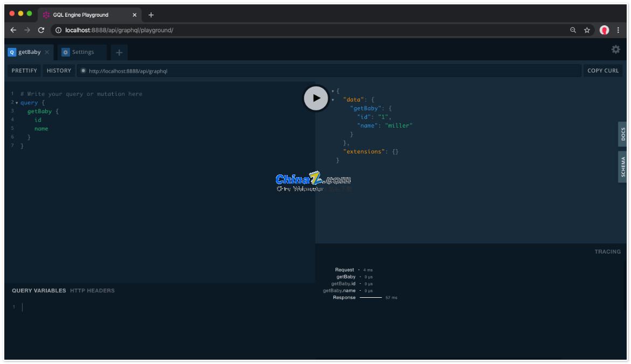Open the Chrome three-dot menu
This screenshot has height=364, width=631.
click(x=618, y=30)
